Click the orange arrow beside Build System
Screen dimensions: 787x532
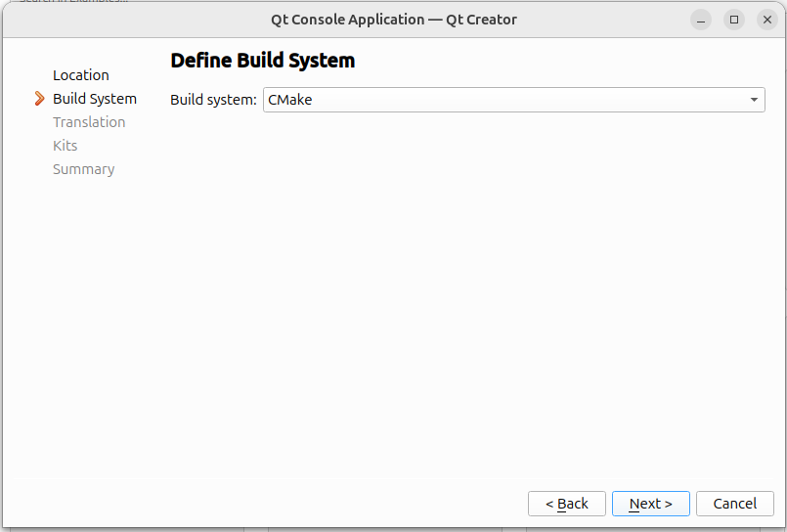(39, 99)
